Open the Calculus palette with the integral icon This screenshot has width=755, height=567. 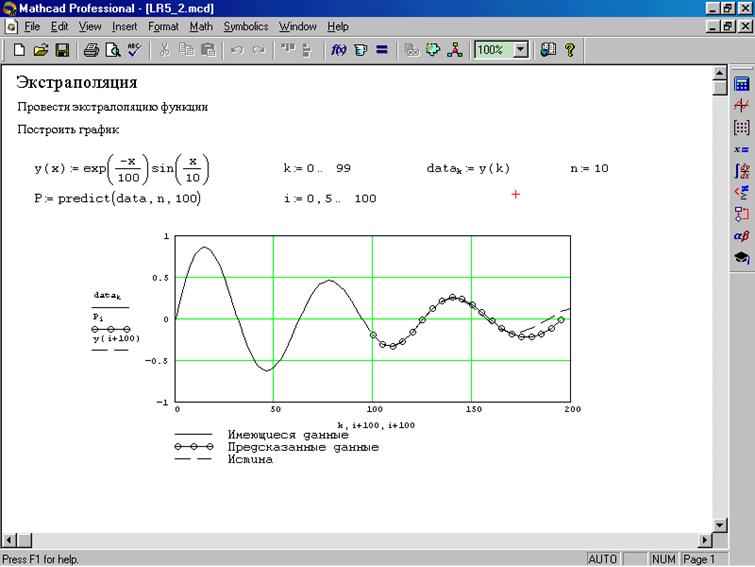(741, 170)
